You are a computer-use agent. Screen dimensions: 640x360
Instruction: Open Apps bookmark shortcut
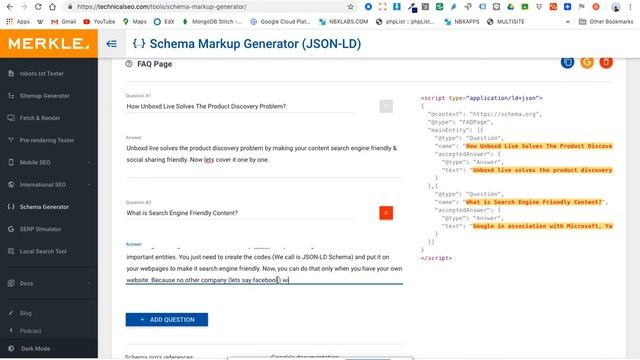(x=18, y=22)
